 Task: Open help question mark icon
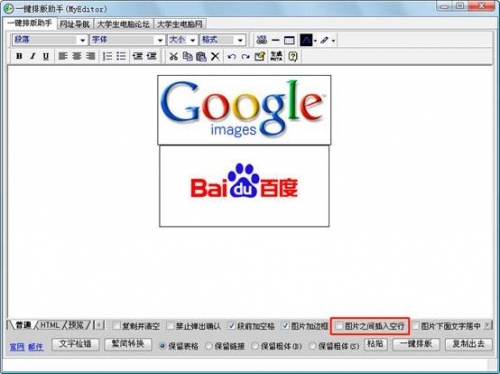tap(293, 56)
